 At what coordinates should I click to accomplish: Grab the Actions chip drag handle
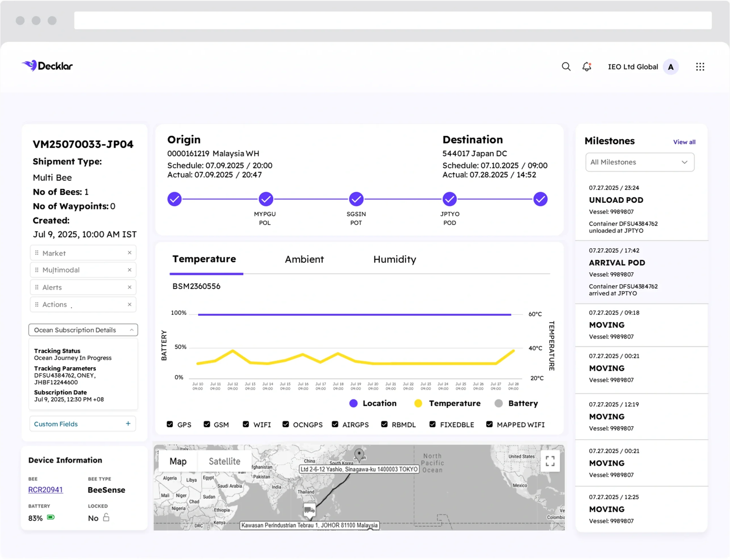[x=37, y=304]
